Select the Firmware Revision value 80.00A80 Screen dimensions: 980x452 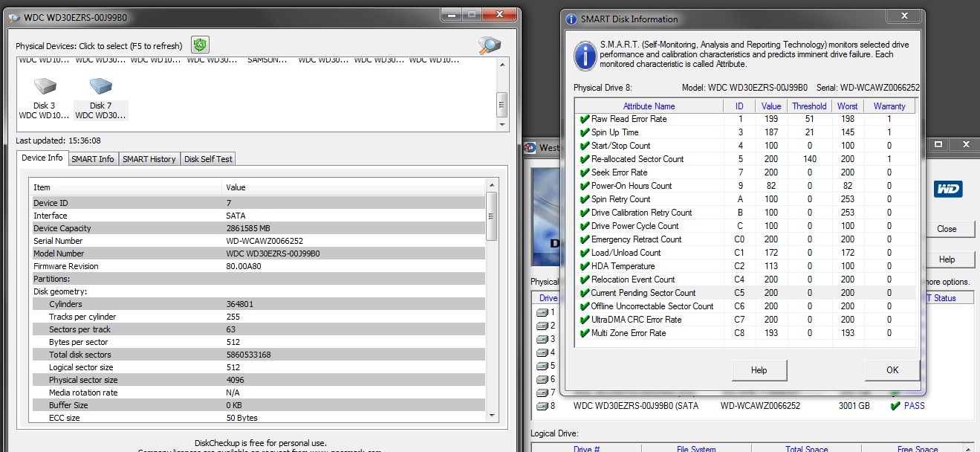[245, 266]
